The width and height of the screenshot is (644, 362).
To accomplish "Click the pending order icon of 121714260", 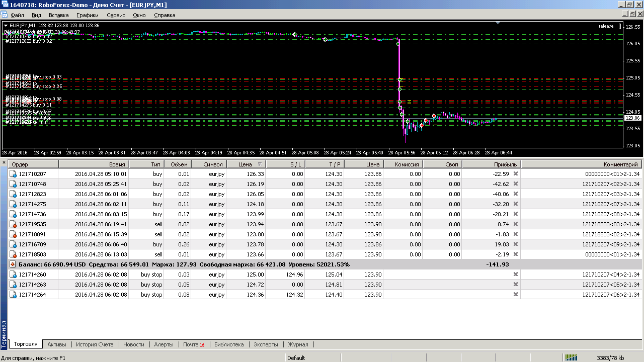I will pyautogui.click(x=13, y=275).
